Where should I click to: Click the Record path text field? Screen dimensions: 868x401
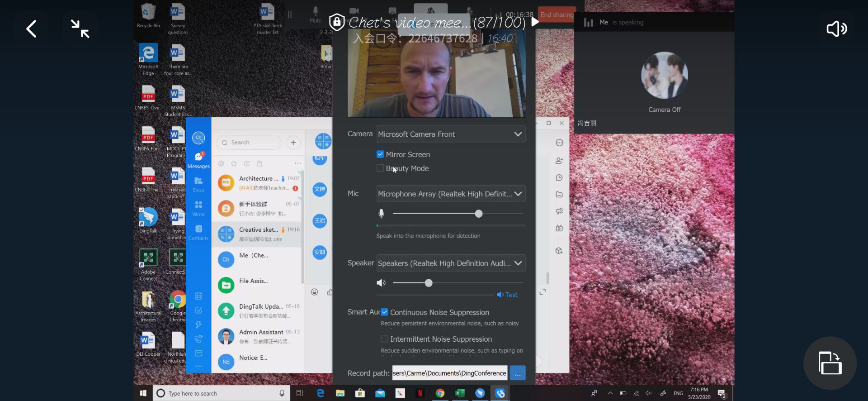(x=449, y=373)
